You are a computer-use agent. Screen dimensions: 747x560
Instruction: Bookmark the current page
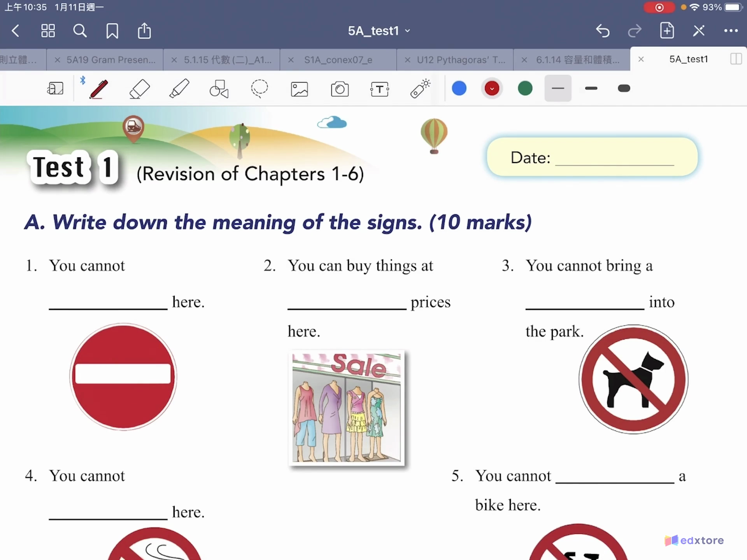(x=112, y=31)
